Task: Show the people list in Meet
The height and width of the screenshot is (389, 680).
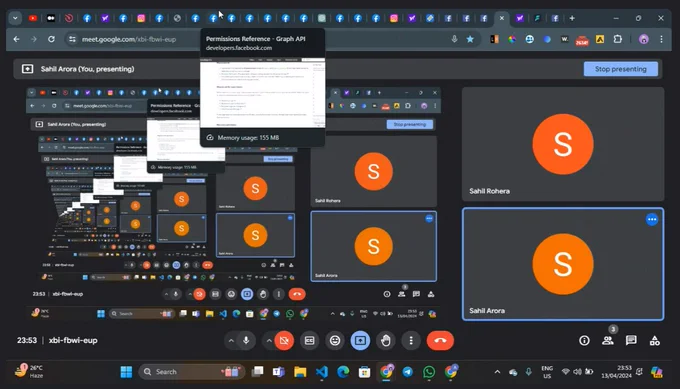Action: point(608,341)
